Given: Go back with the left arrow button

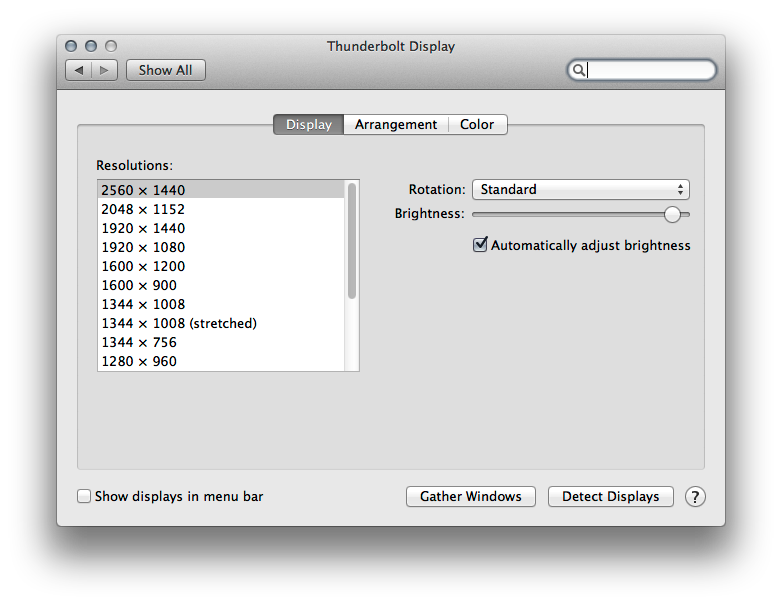Looking at the screenshot, I should (x=78, y=70).
